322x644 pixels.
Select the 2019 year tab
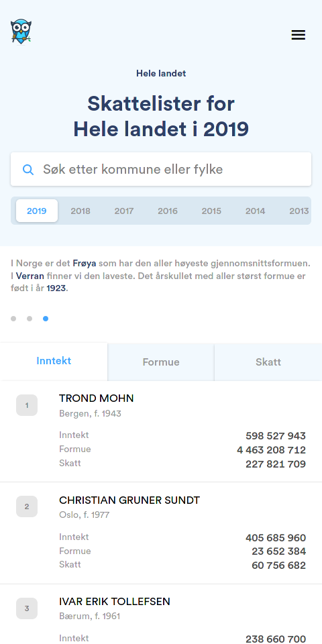tap(37, 211)
